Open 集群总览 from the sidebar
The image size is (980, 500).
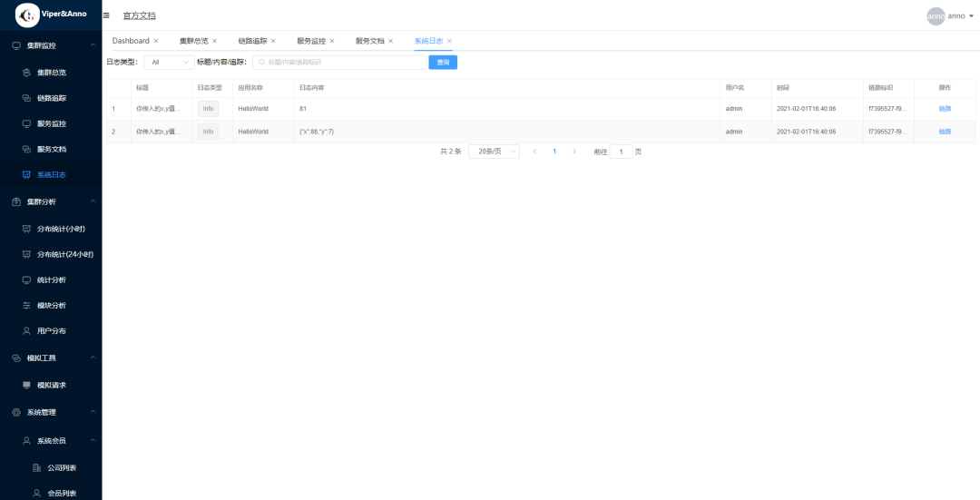[x=51, y=73]
